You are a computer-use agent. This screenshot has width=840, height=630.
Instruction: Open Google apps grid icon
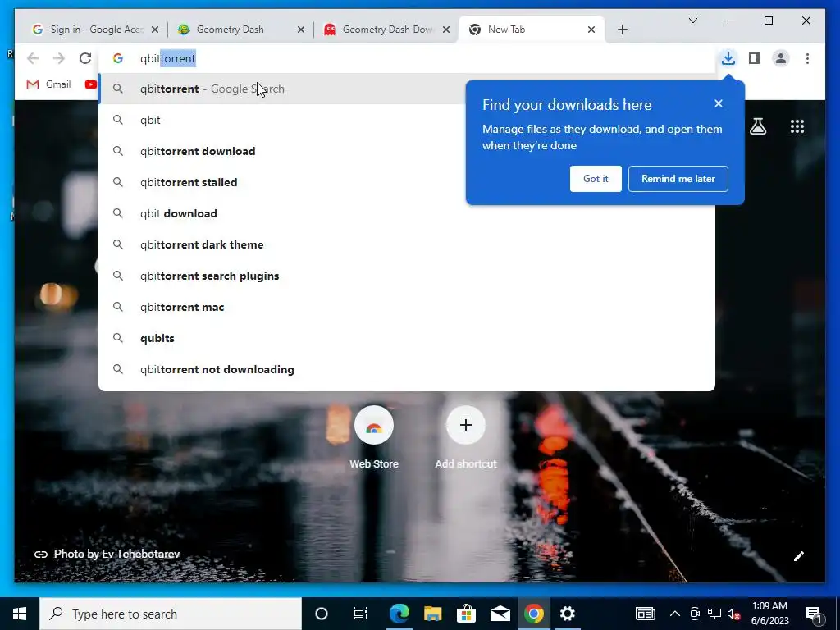(x=797, y=126)
